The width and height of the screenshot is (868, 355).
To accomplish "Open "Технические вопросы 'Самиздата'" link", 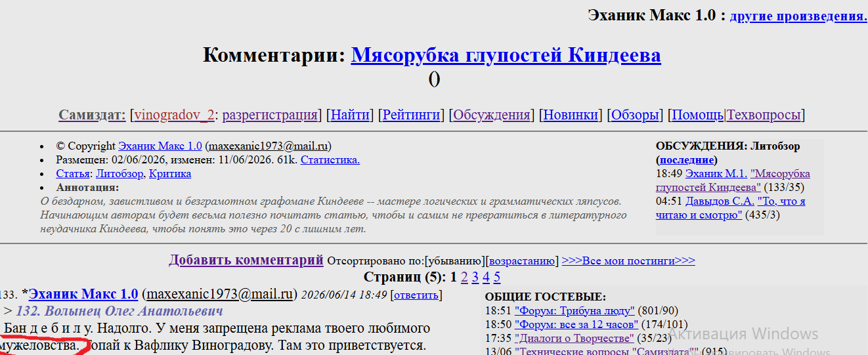I will tap(607, 351).
